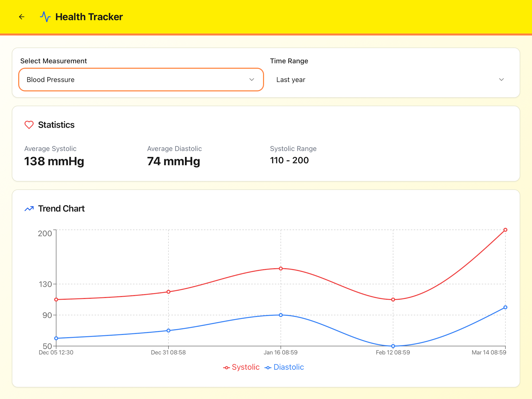The height and width of the screenshot is (399, 532).
Task: Click the 110 - 200 systolic range value
Action: pyautogui.click(x=289, y=160)
